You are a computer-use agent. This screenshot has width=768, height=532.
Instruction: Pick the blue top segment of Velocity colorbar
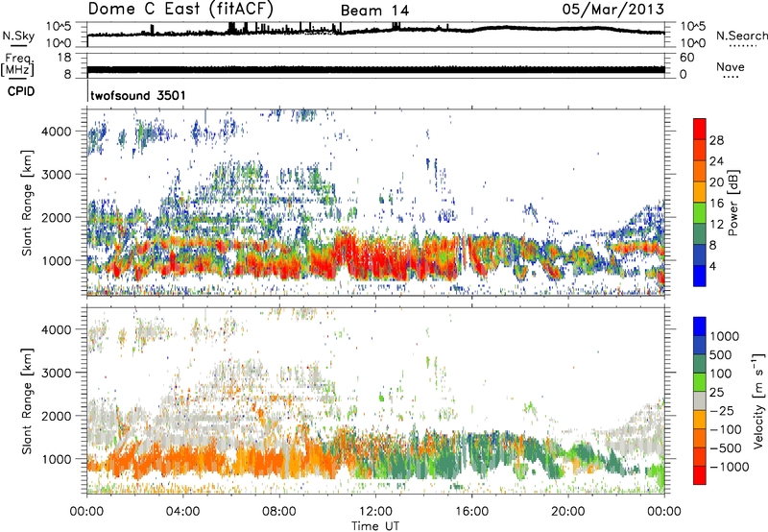700,326
